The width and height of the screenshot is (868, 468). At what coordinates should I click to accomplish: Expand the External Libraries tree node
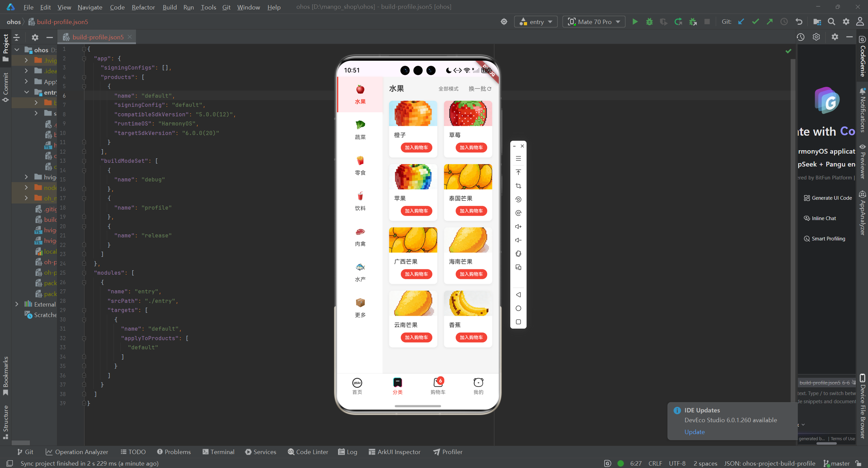pyautogui.click(x=17, y=304)
